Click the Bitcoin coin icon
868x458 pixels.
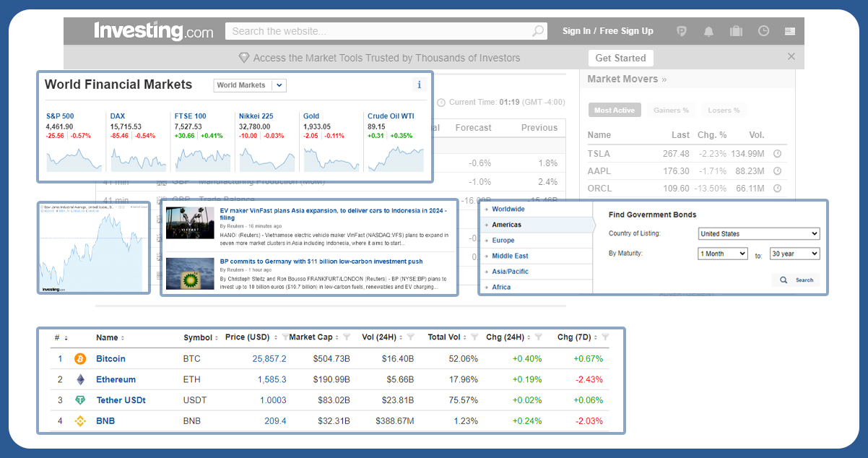[80, 358]
